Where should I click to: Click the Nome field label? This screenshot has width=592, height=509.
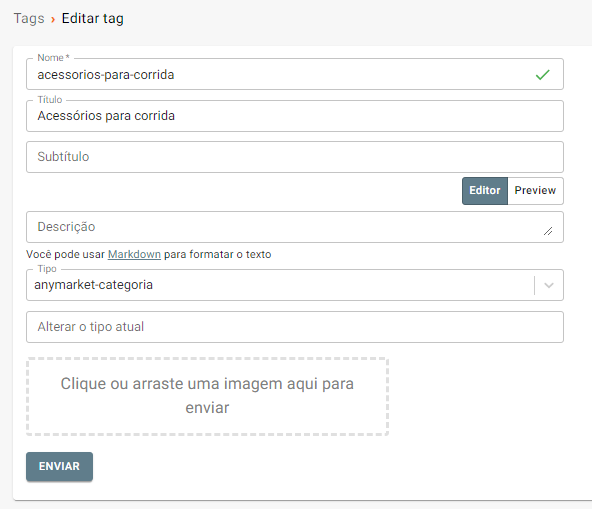click(53, 58)
